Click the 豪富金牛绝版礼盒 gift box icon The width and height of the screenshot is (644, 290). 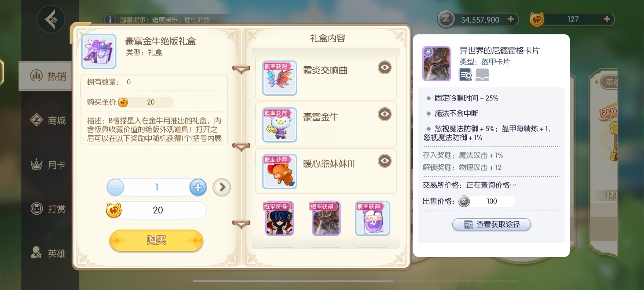click(x=99, y=51)
